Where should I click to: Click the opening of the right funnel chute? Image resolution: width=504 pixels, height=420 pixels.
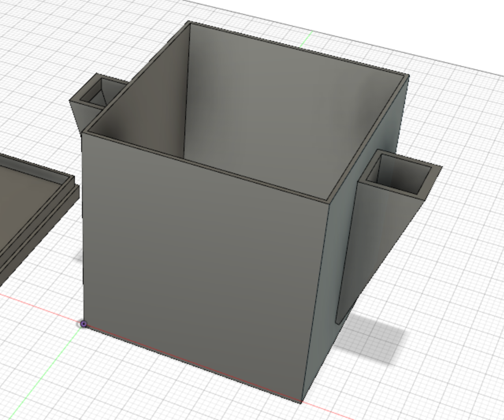pos(398,173)
